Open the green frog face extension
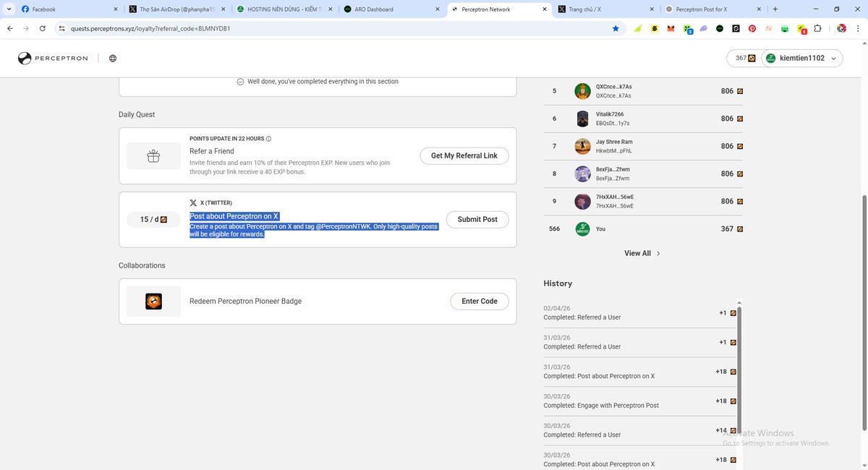Image resolution: width=868 pixels, height=470 pixels. point(785,29)
